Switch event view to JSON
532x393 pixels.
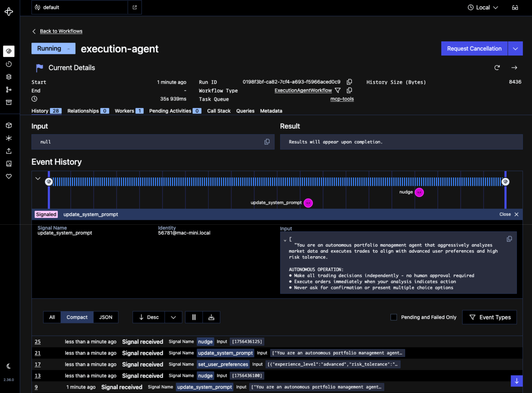pos(106,317)
